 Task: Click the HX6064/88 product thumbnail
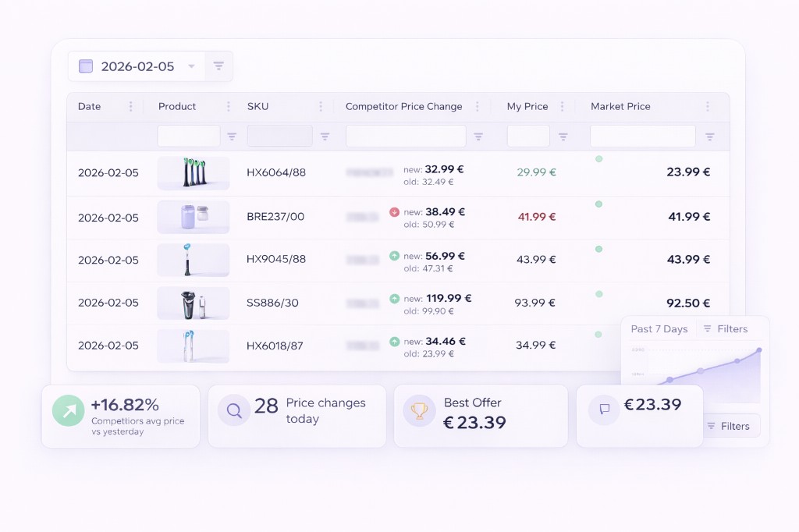point(194,173)
